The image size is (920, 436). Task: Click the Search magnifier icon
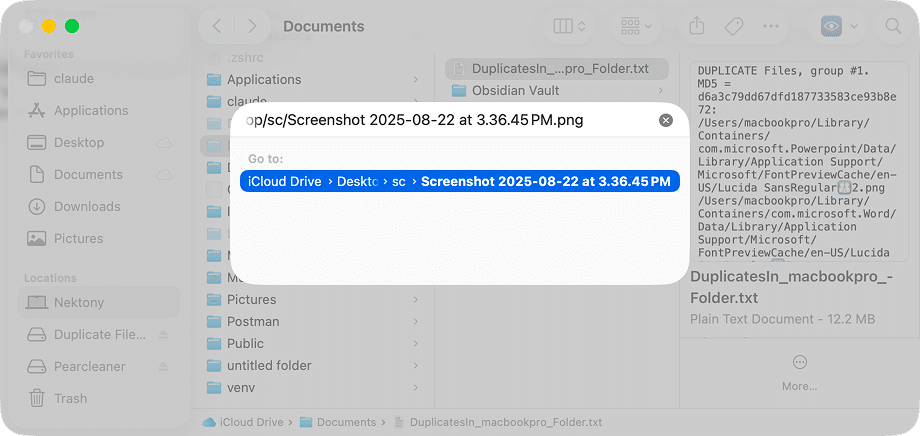[892, 26]
